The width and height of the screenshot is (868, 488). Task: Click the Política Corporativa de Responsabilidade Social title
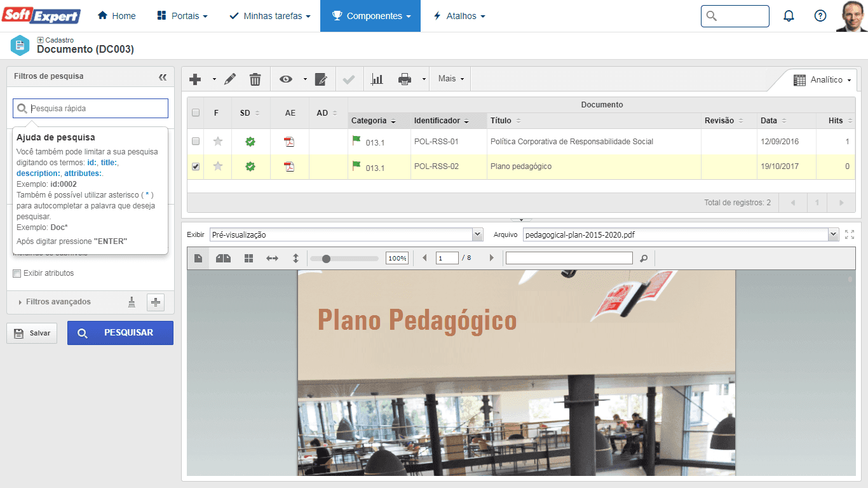[572, 142]
